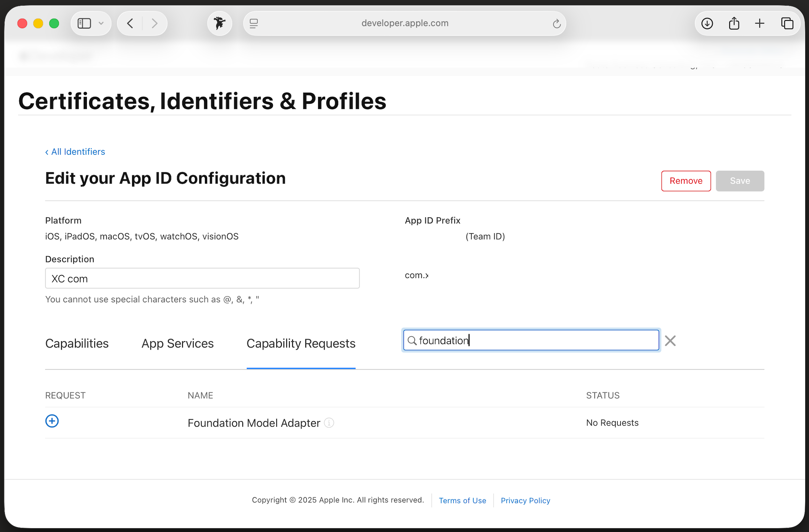
Task: Show the tab overview icon
Action: point(787,24)
